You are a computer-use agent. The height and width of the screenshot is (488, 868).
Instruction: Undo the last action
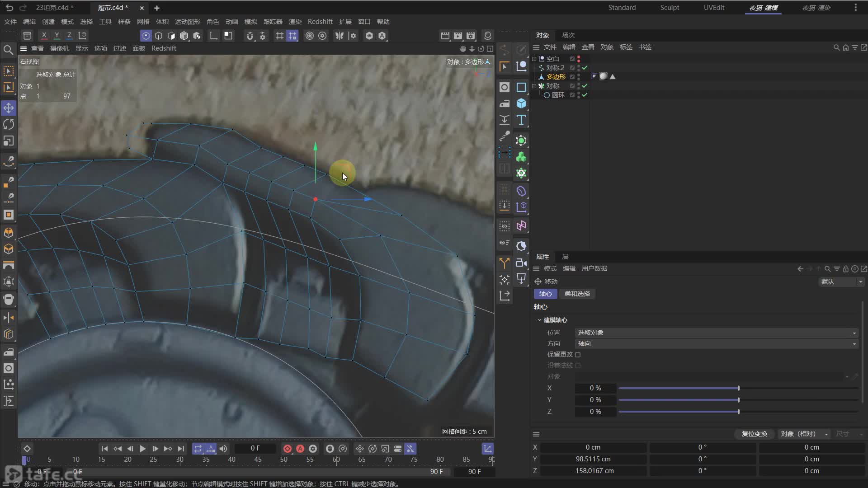point(9,8)
